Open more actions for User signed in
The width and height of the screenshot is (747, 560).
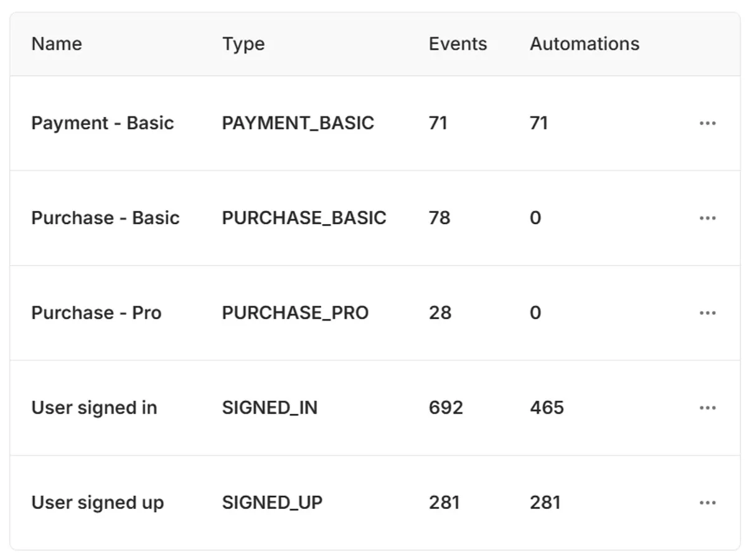(x=707, y=408)
